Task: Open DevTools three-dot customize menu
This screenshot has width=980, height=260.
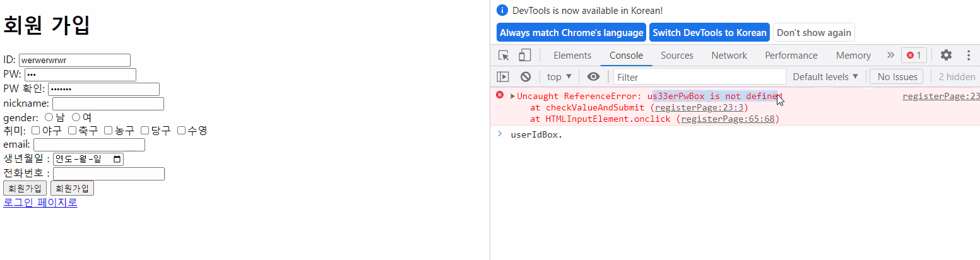Action: tap(969, 56)
